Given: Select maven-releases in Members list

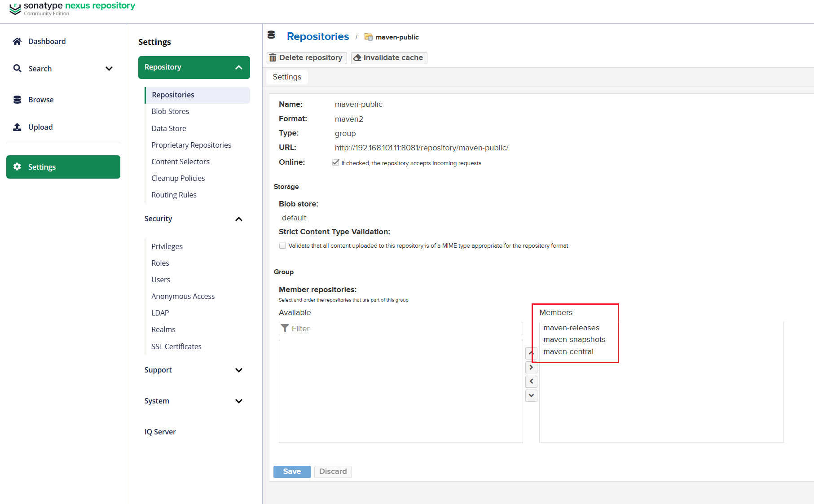Looking at the screenshot, I should click(x=571, y=328).
